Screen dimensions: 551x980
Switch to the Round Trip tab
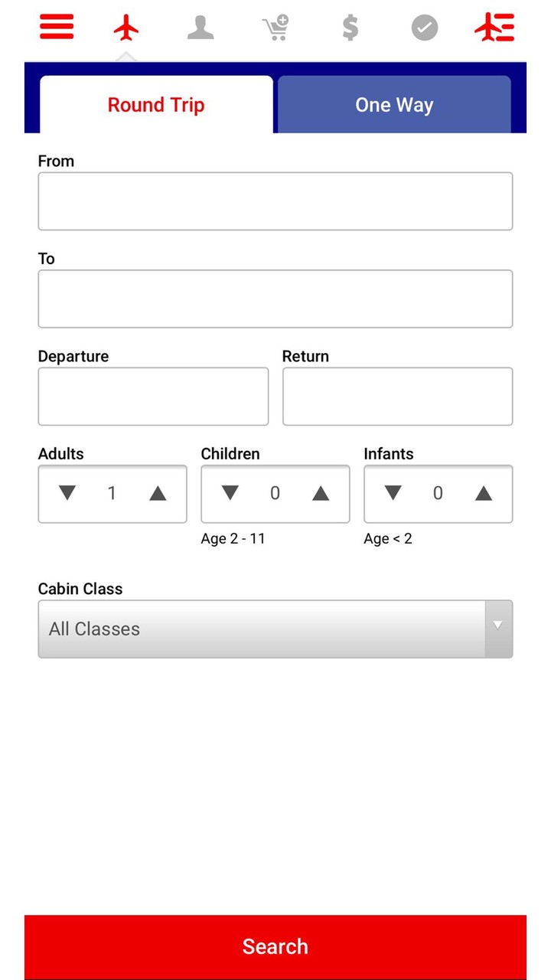(x=156, y=105)
